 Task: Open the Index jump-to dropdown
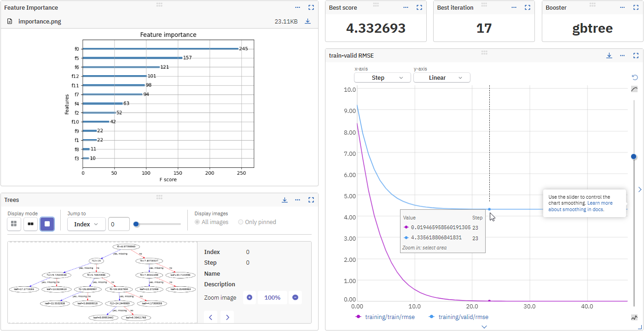pos(86,224)
